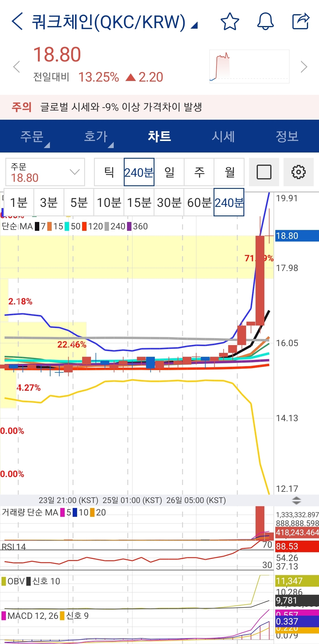Tap the 13.25% daily change value
319x644 pixels.
click(x=99, y=77)
